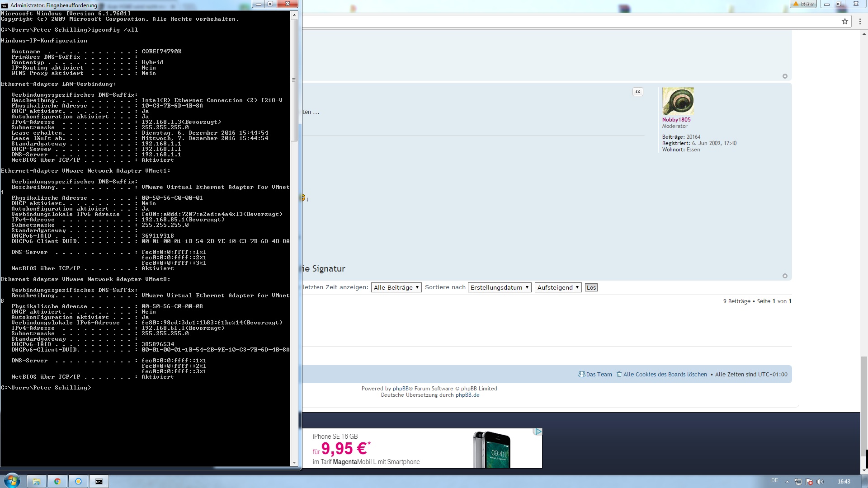Click the 'ipconfig /all' command text

pos(115,30)
